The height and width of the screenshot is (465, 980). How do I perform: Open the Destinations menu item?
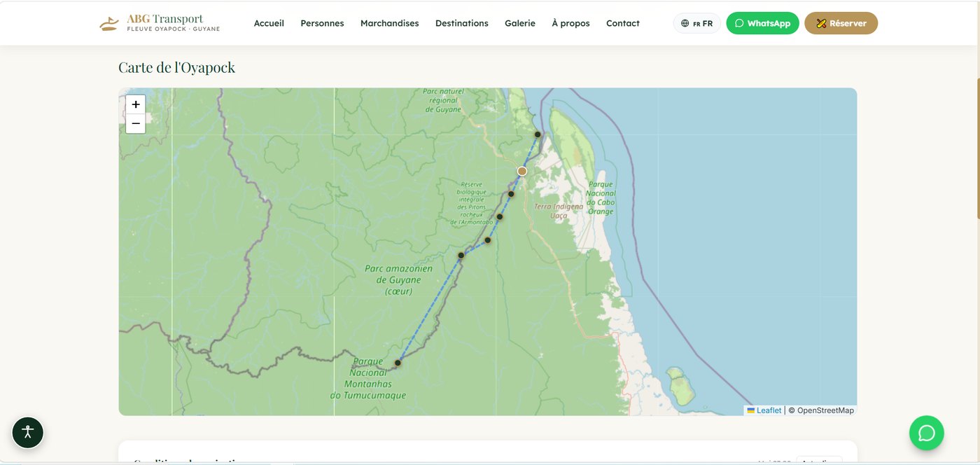click(x=462, y=23)
